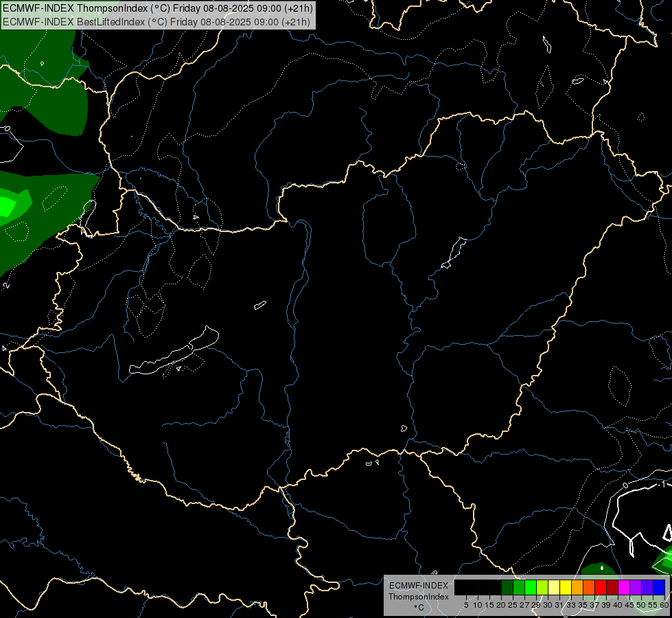Select the blue 55–60 legend swatch
The image size is (672, 618).
[x=659, y=587]
